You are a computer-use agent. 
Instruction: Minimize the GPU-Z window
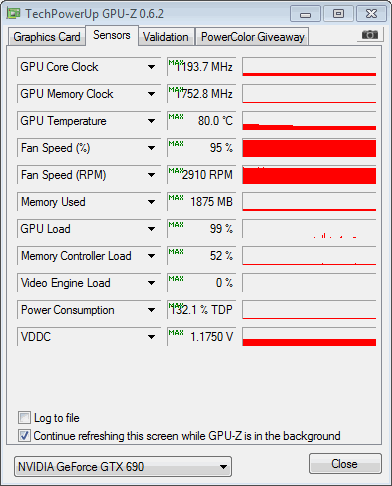305,14
